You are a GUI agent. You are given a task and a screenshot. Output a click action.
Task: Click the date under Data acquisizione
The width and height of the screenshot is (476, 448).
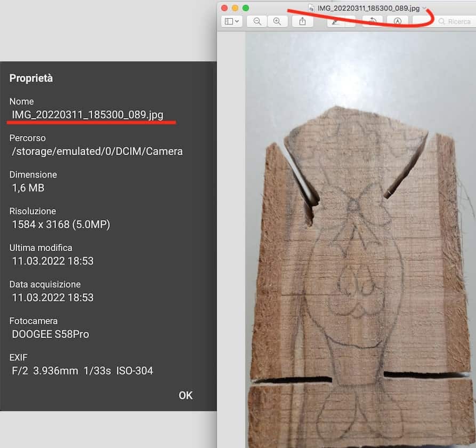click(x=53, y=298)
